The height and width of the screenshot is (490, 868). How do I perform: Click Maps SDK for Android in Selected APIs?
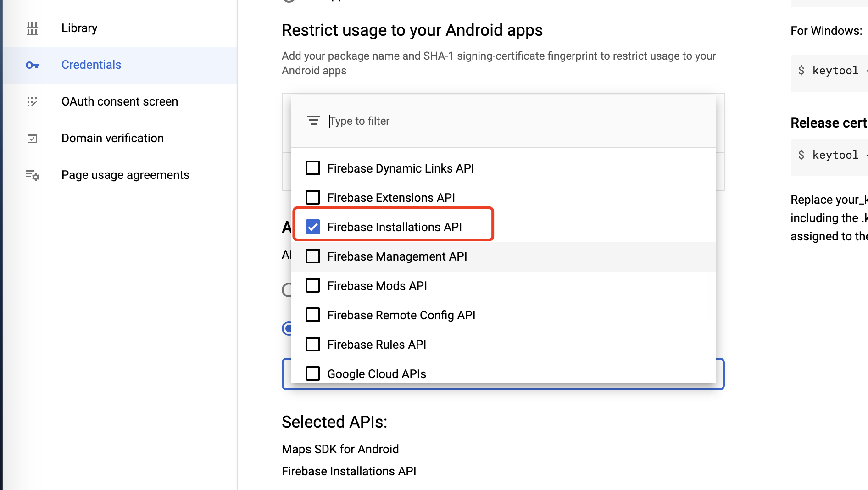point(340,449)
